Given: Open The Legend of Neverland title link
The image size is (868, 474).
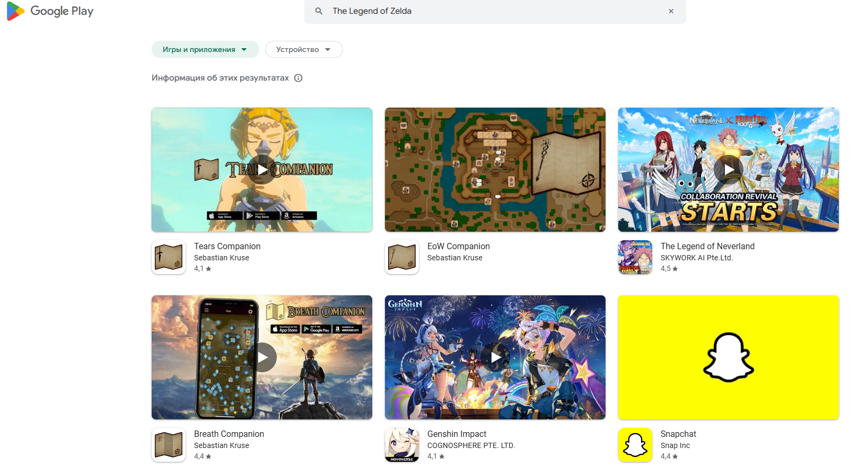Looking at the screenshot, I should 707,247.
